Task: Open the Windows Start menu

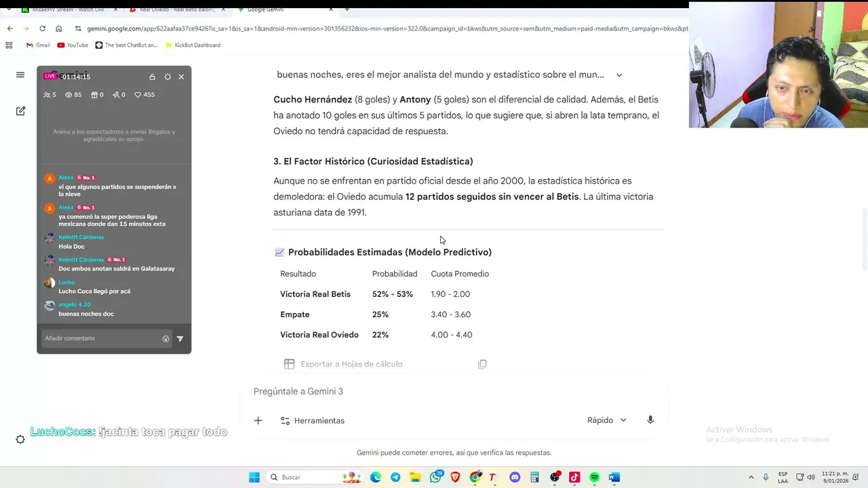Action: click(254, 477)
